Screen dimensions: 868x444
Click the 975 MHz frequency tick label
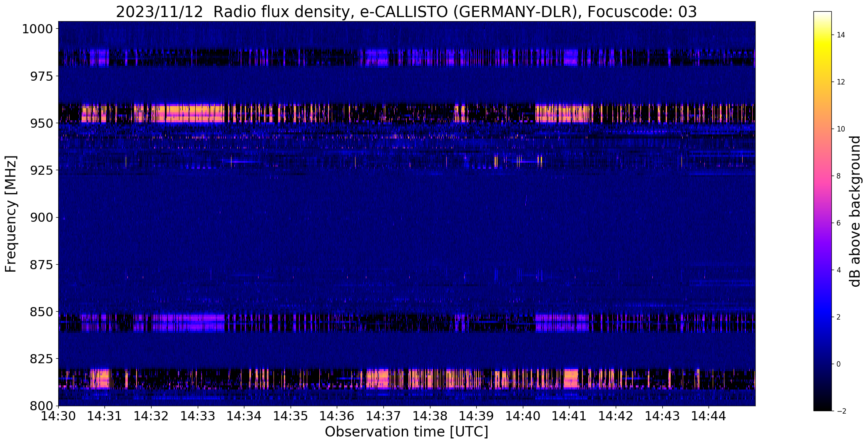(42, 76)
